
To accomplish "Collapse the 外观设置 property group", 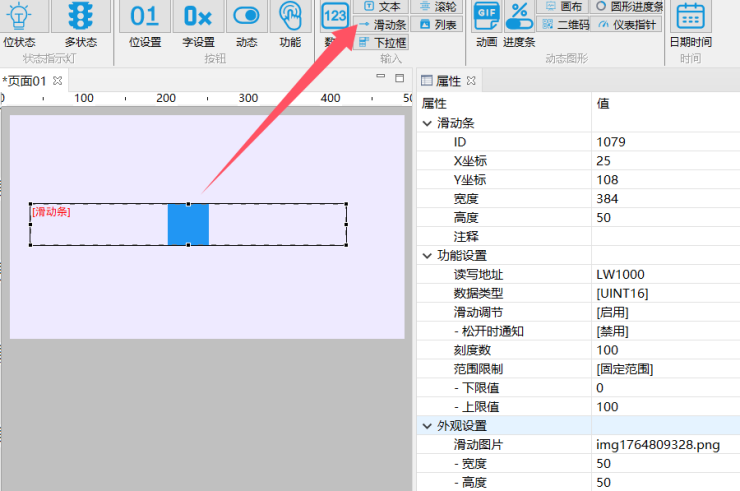I will click(427, 426).
